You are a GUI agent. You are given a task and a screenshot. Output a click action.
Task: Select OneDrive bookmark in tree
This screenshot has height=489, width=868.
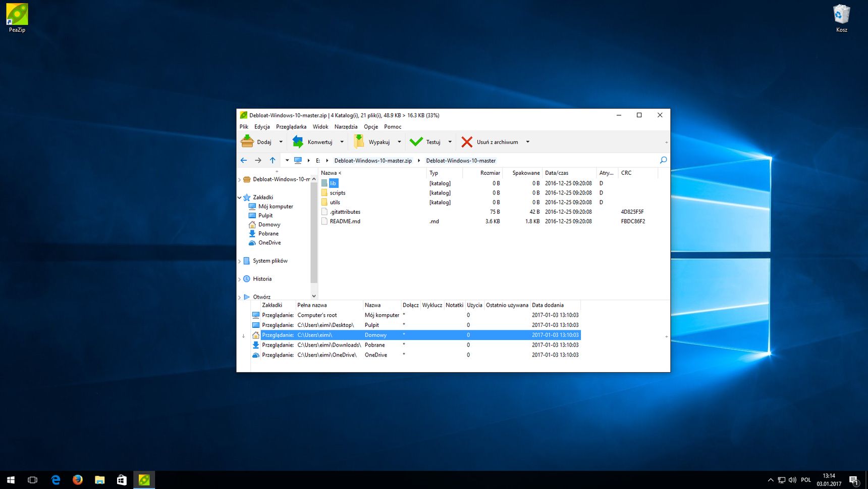269,243
